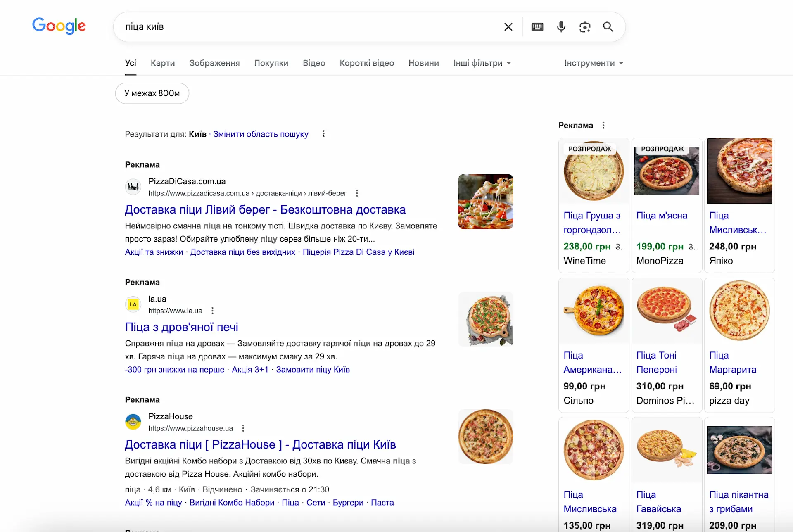Open Піцерія Pizza Di Casa у Києві sitelink
793x532 pixels.
pyautogui.click(x=359, y=252)
